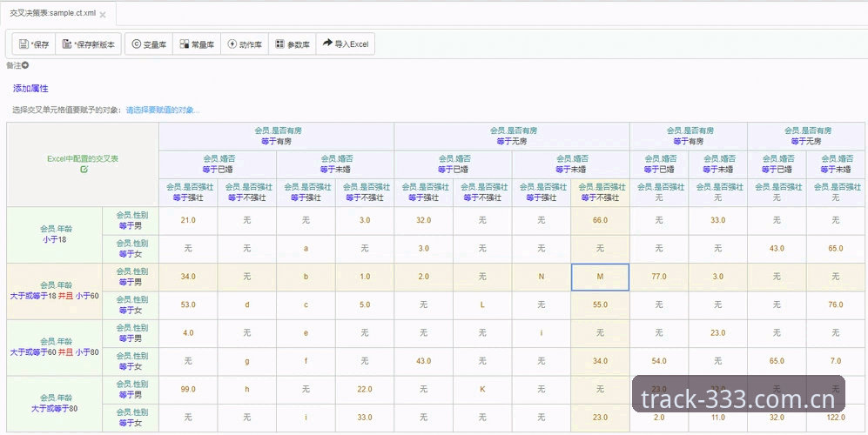
Task: Click the 会员.年龄 大于或等于80 row header
Action: [55, 404]
